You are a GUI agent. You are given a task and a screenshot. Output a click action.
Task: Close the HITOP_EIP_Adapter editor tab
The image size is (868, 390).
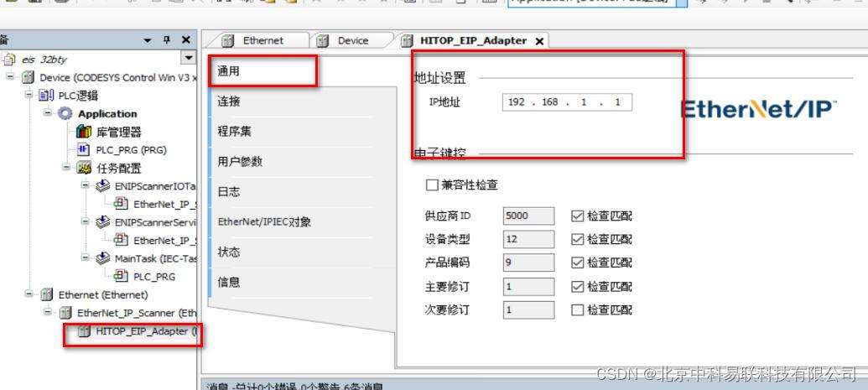pyautogui.click(x=540, y=41)
